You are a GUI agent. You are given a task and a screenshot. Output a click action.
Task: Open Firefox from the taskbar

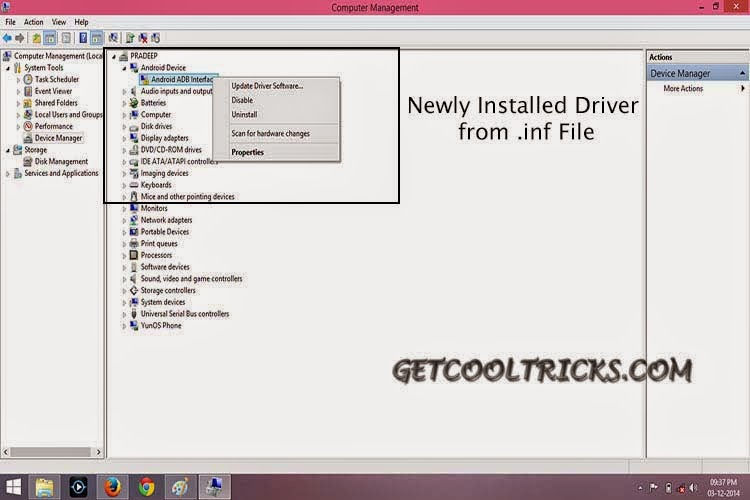click(x=112, y=487)
